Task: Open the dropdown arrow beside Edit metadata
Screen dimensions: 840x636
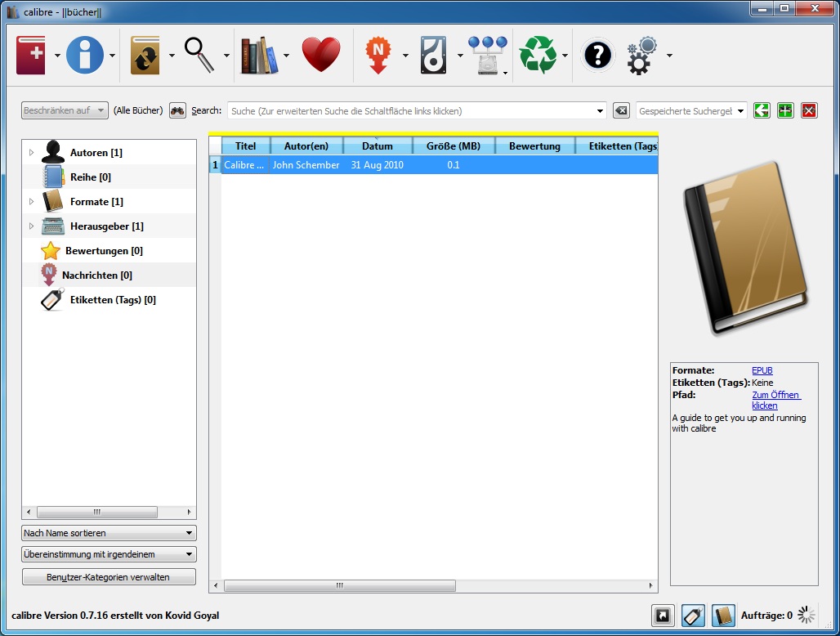Action: 112,56
